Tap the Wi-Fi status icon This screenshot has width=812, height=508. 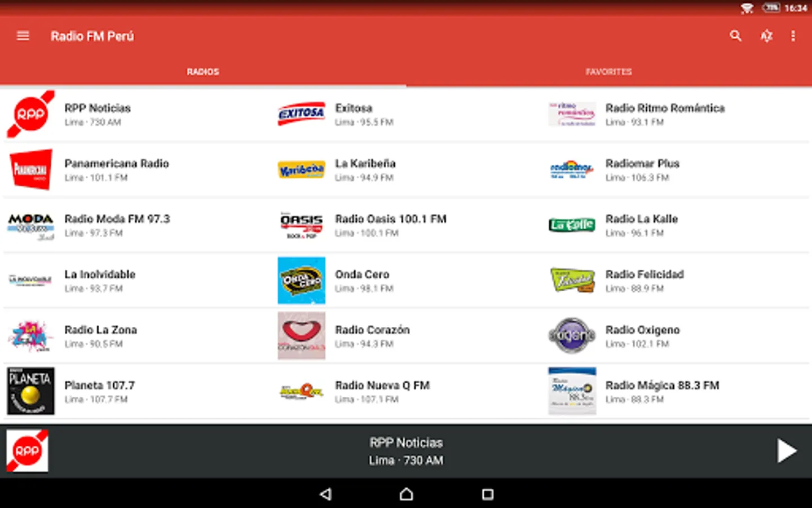[x=747, y=8]
